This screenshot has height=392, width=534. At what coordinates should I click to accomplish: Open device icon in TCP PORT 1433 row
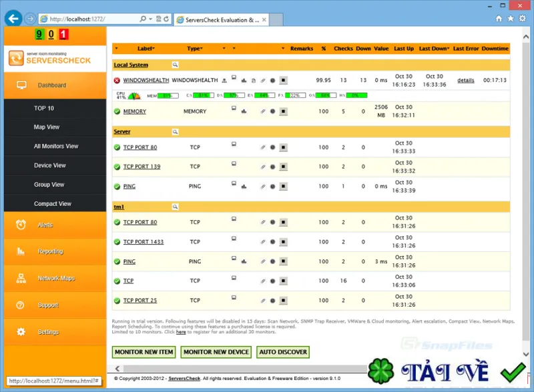tap(234, 239)
